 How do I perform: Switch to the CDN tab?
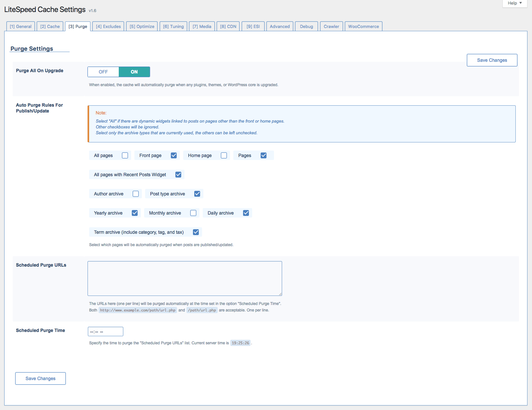click(228, 26)
